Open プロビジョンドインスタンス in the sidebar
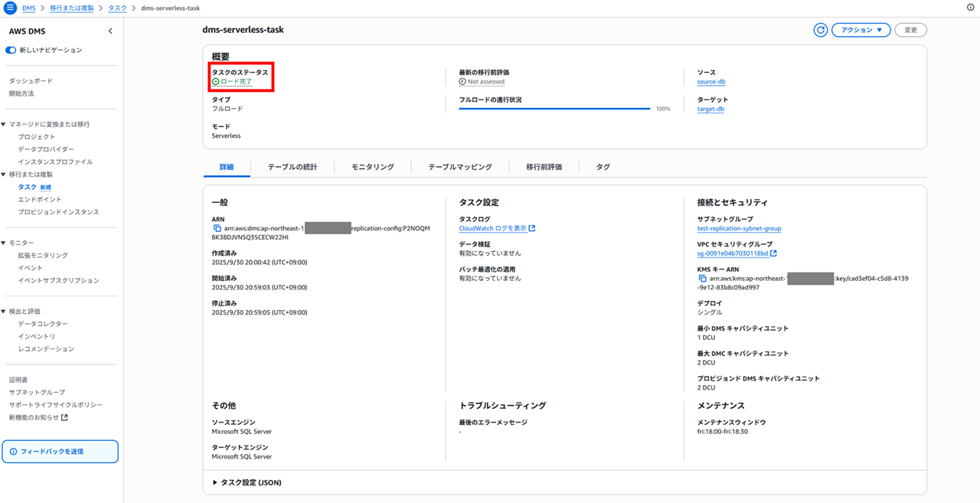 click(x=58, y=212)
